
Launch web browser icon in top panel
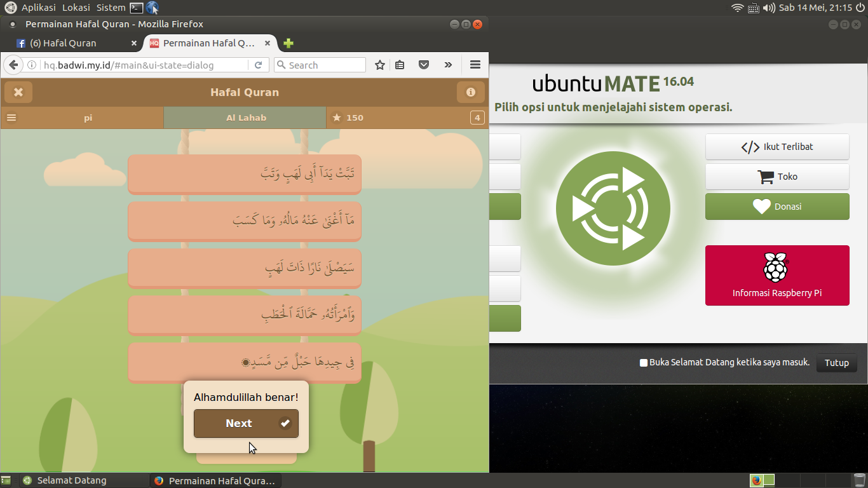[152, 8]
